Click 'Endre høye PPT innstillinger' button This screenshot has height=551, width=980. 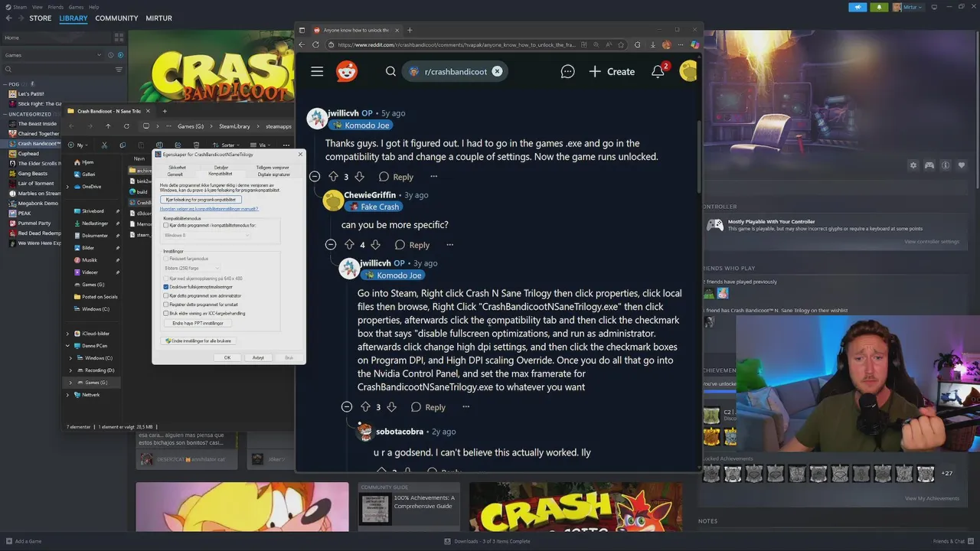(x=198, y=324)
